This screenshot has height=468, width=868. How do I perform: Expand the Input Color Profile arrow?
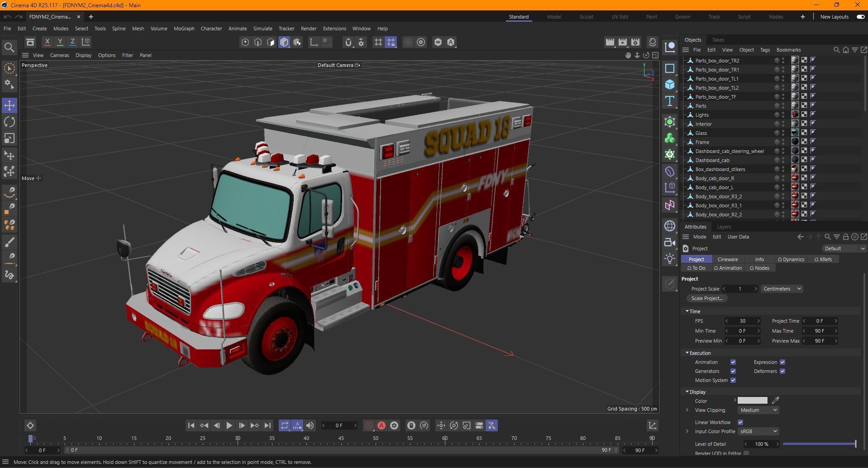pyautogui.click(x=687, y=431)
